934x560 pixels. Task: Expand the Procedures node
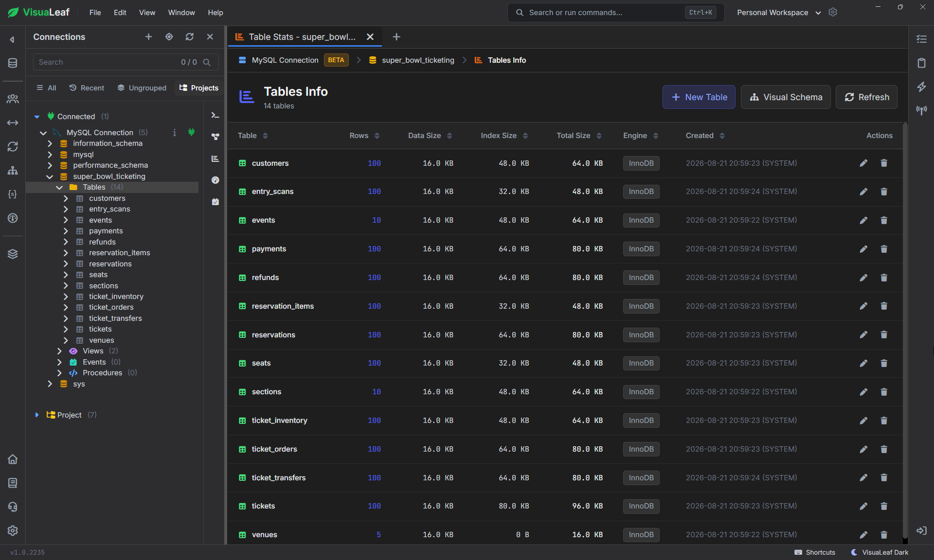[x=59, y=373]
